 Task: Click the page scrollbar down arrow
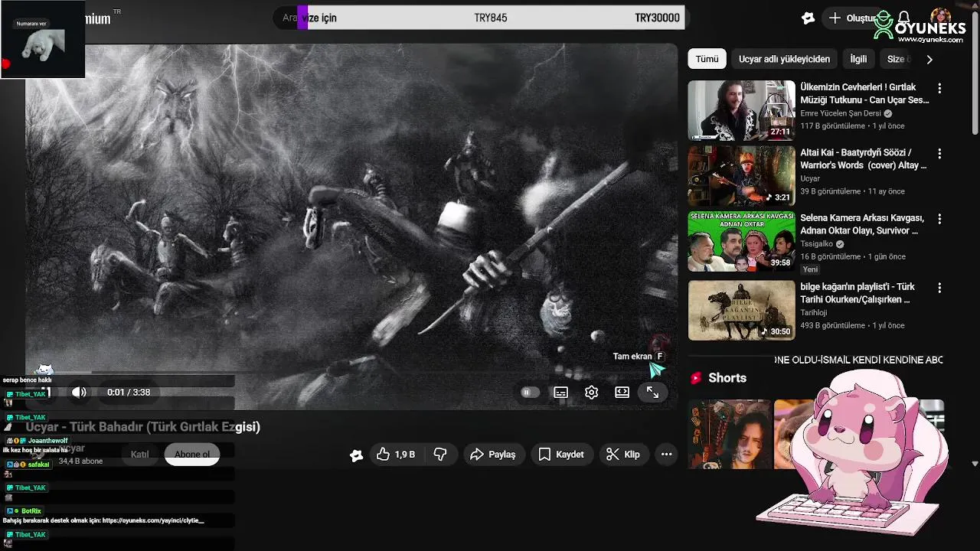click(975, 464)
